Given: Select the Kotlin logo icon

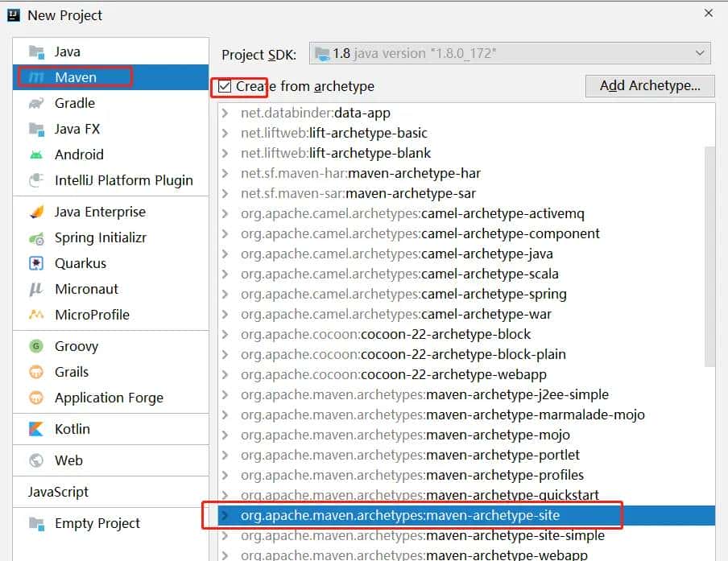Looking at the screenshot, I should coord(36,429).
